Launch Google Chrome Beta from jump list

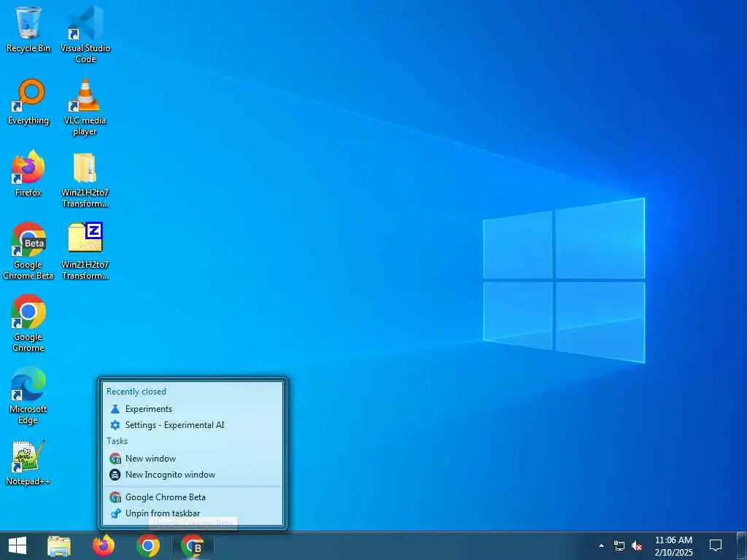point(193,497)
